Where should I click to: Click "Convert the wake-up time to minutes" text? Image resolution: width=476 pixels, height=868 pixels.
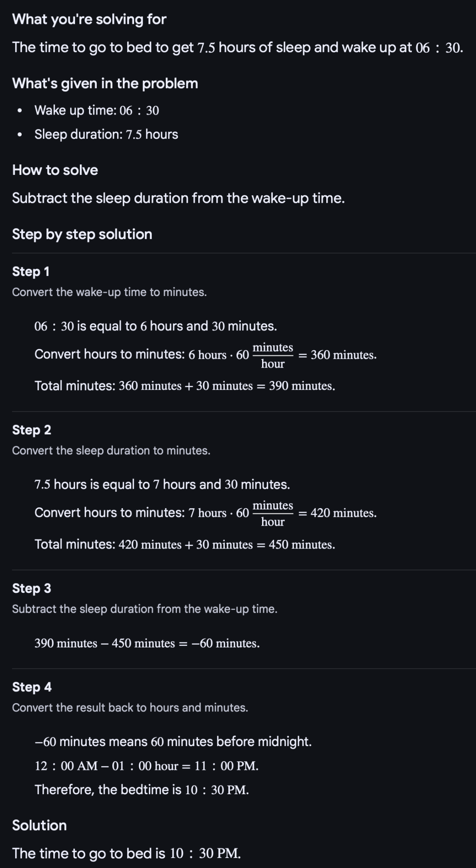coord(109,292)
